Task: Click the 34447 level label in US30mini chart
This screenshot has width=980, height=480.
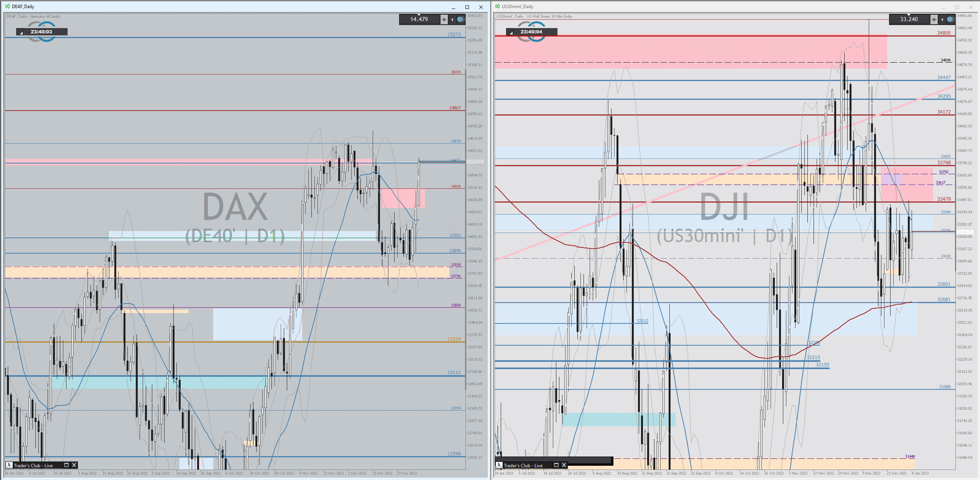Action: coord(944,77)
